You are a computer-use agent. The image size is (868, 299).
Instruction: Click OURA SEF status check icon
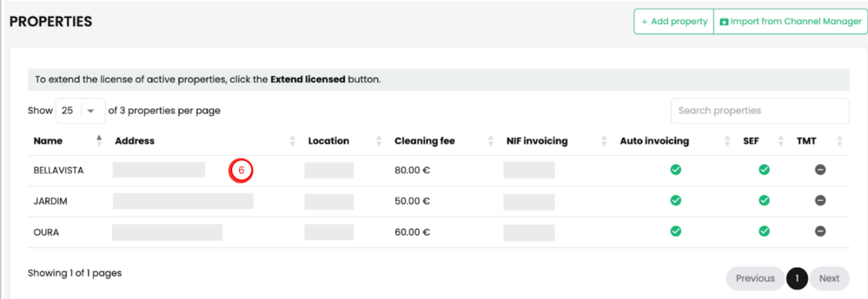(x=764, y=231)
